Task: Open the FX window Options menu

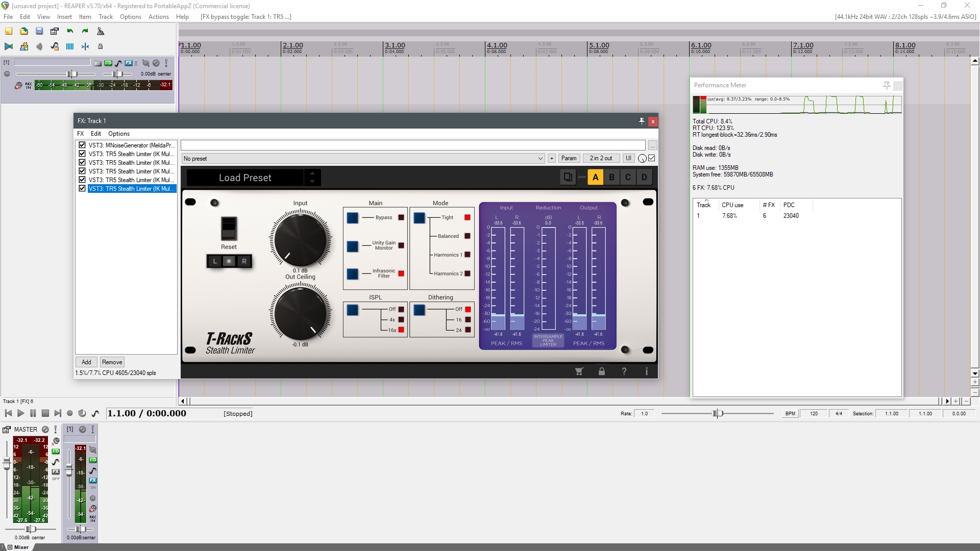Action: click(x=118, y=134)
